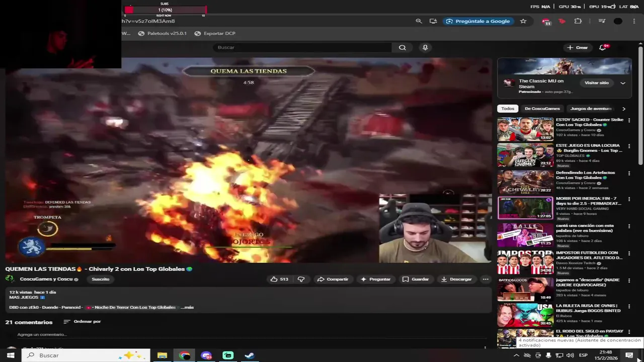Open the Ordenar por comments sorting
The height and width of the screenshot is (362, 644).
[82, 322]
